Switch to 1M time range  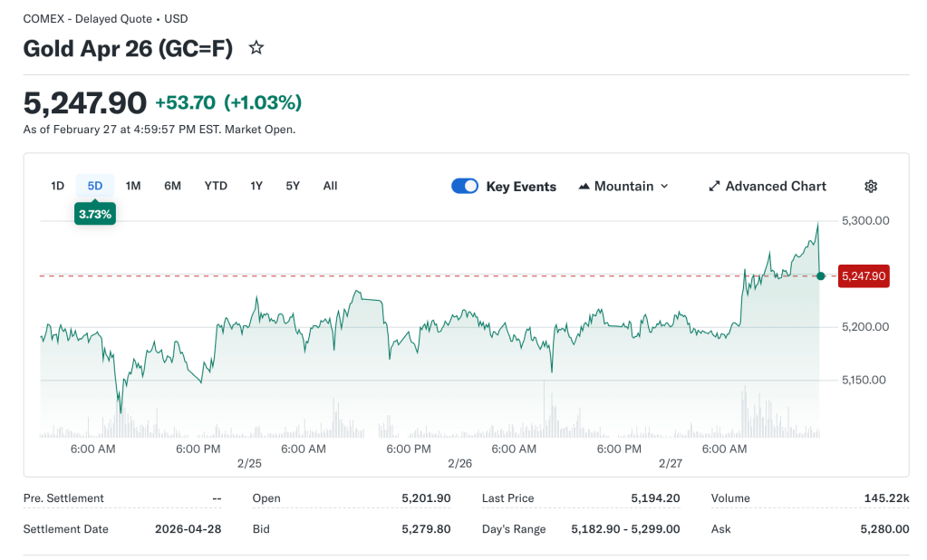click(x=133, y=186)
